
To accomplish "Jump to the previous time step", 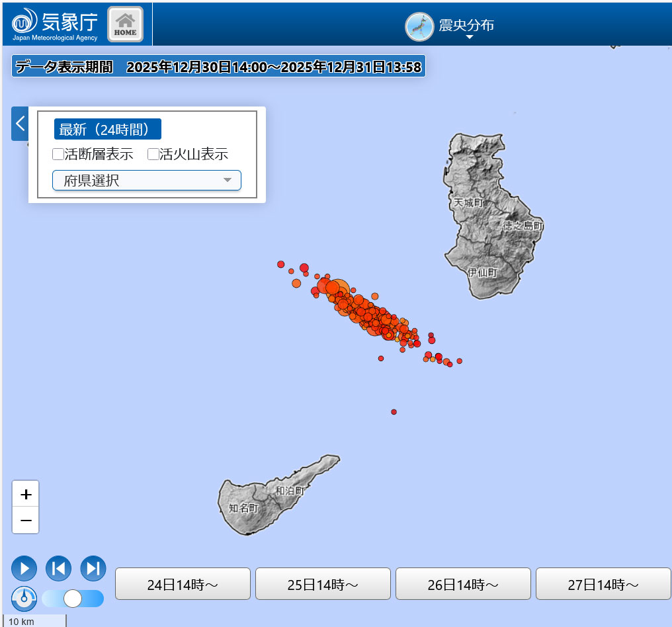I will point(58,568).
